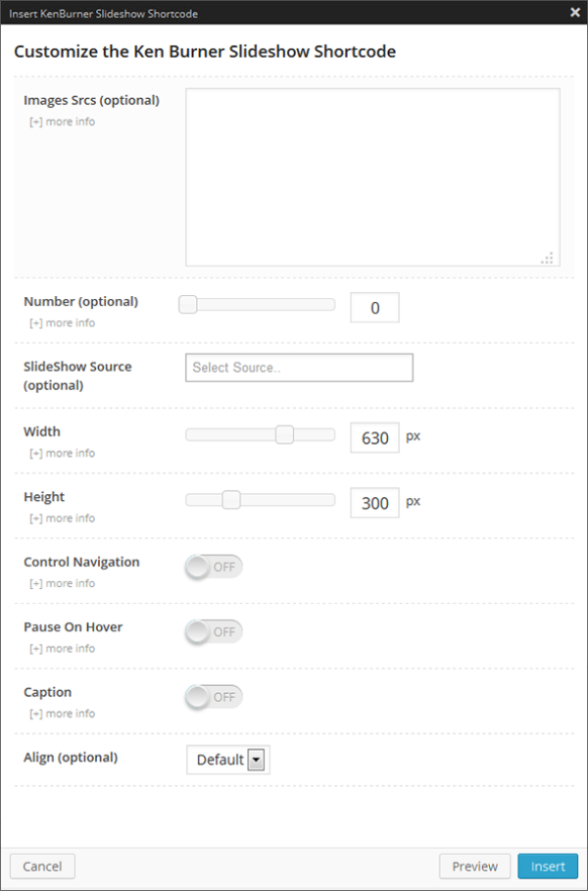Image resolution: width=588 pixels, height=891 pixels.
Task: Toggle Control Navigation on
Action: coord(213,566)
